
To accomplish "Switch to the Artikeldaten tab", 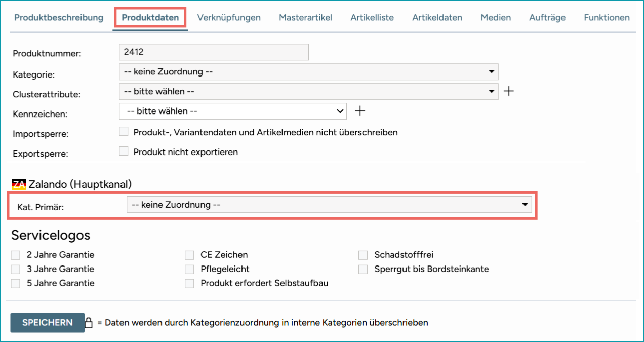I will [437, 17].
